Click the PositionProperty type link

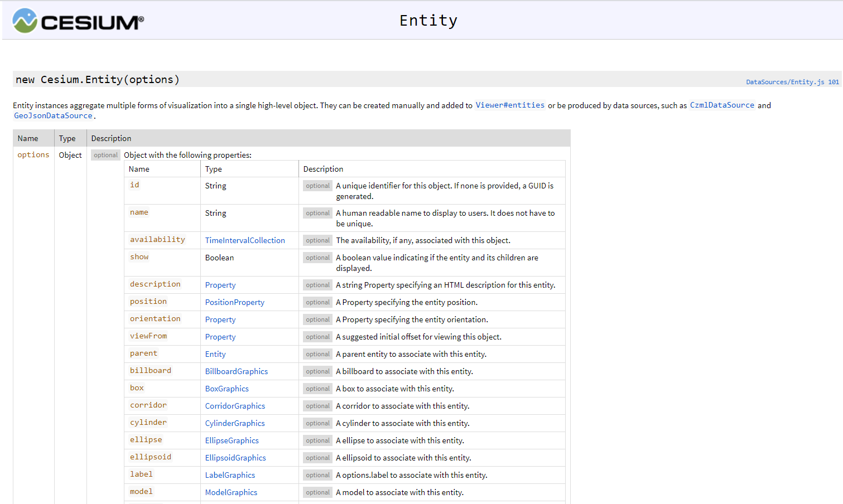point(234,302)
